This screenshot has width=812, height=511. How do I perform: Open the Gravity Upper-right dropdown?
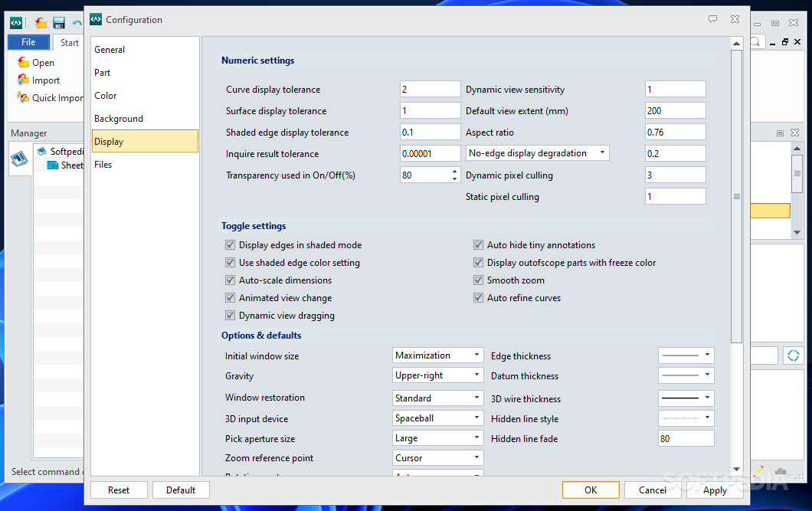(438, 375)
